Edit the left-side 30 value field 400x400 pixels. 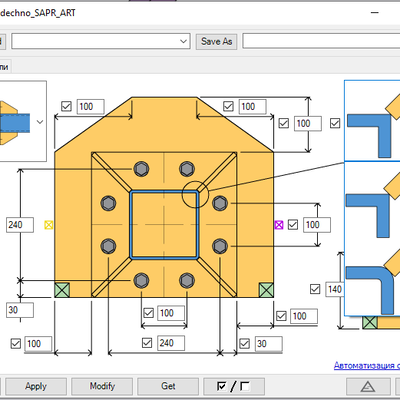tap(20, 310)
